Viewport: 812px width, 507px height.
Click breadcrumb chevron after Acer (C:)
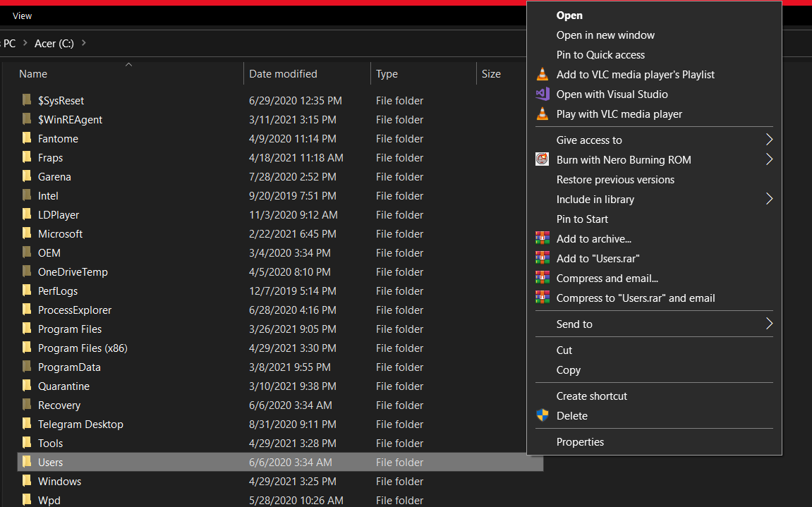(84, 43)
